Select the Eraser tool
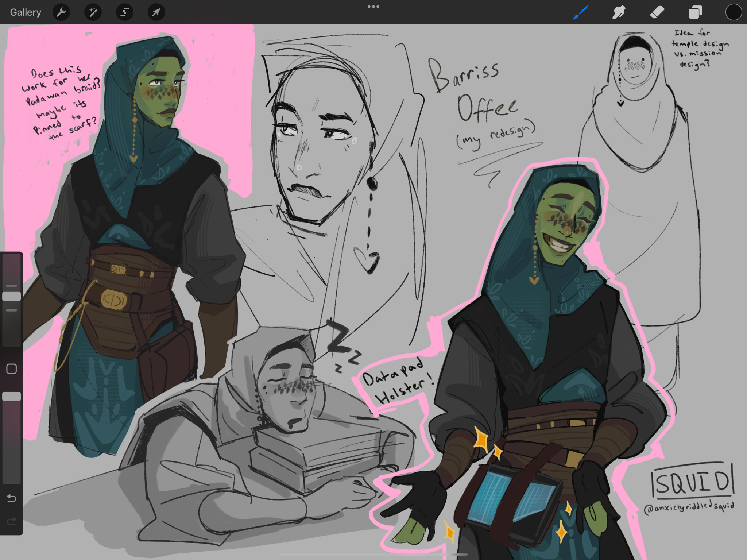The image size is (747, 560). (x=657, y=12)
